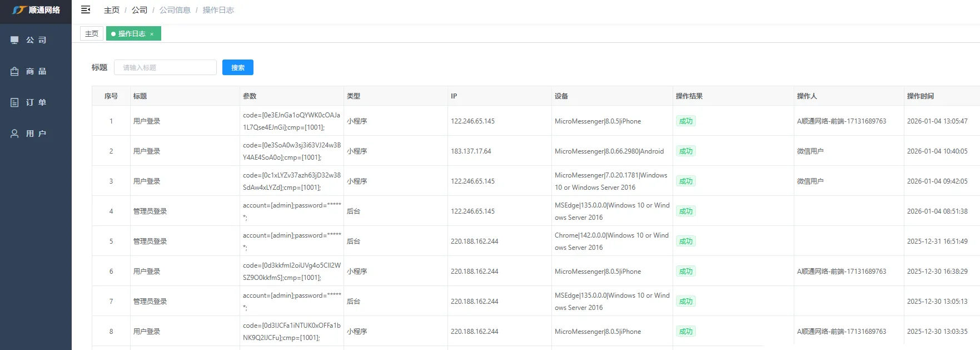The height and width of the screenshot is (350, 980).
Task: Switch to the 主页 tab
Action: 92,34
